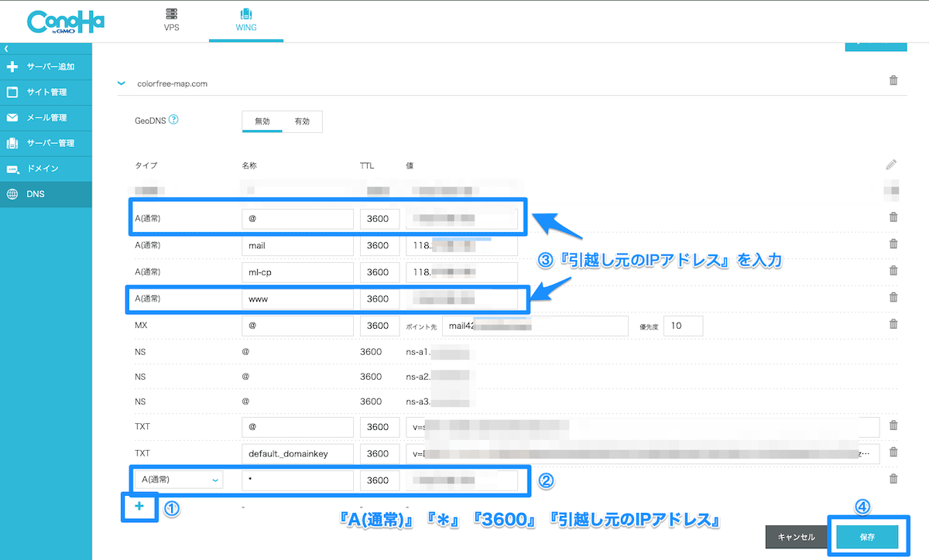Click the pencil edit icon
The height and width of the screenshot is (560, 929).
tap(892, 165)
